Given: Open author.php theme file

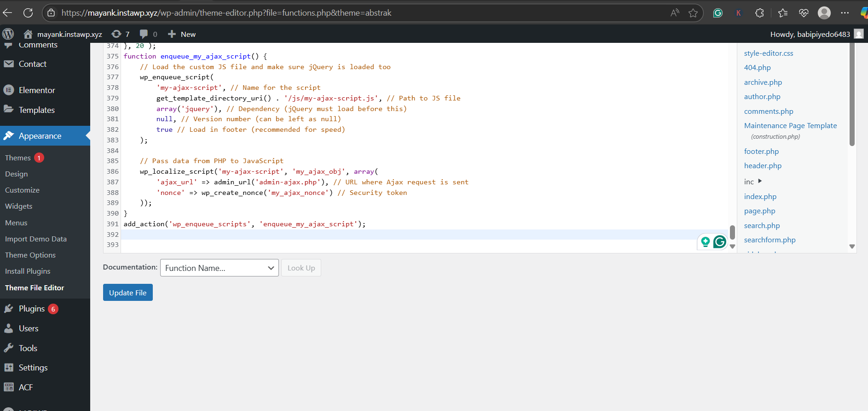Looking at the screenshot, I should pos(762,96).
